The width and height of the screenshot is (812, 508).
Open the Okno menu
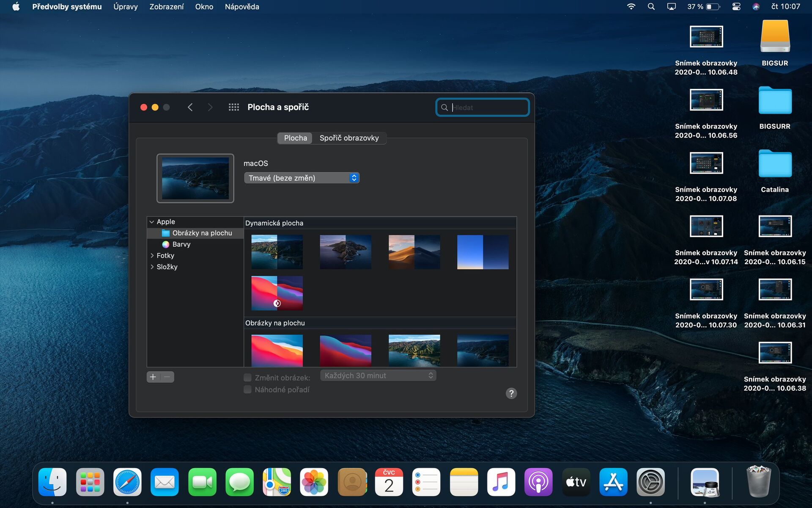[x=204, y=7]
